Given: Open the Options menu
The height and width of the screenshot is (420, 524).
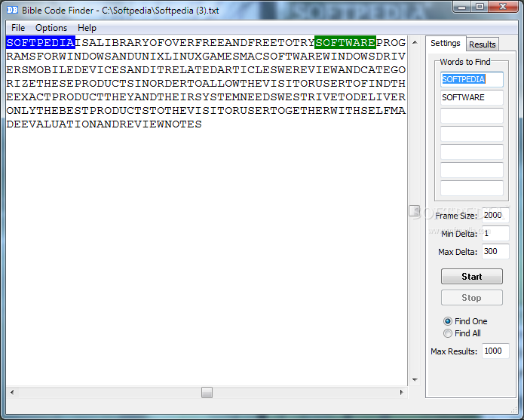Looking at the screenshot, I should point(51,28).
